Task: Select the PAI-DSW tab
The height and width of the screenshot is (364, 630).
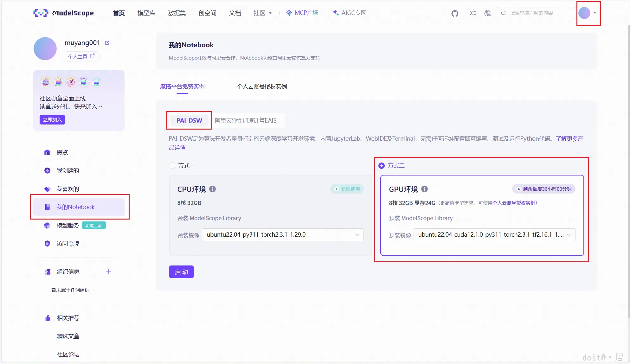Action: [189, 120]
